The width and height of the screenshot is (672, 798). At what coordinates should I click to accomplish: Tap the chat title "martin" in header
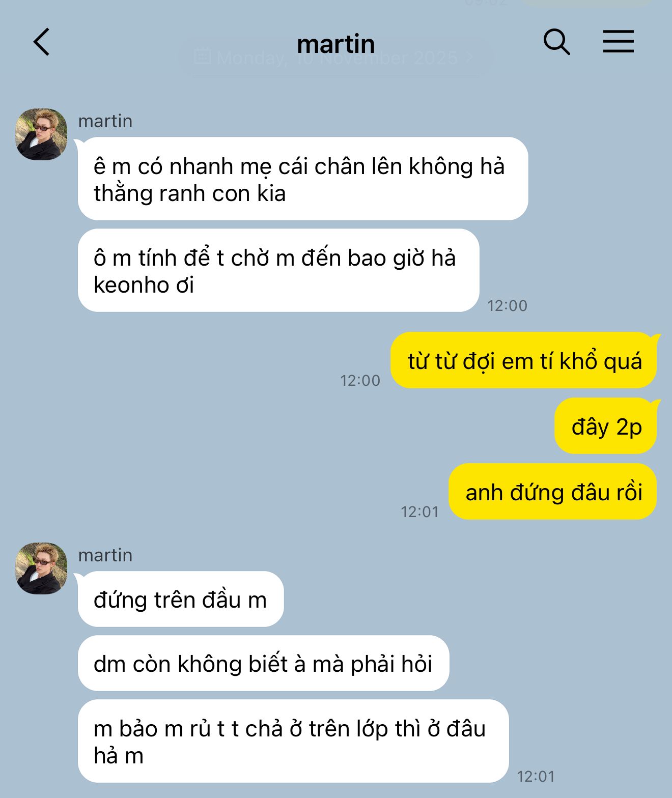click(x=336, y=44)
